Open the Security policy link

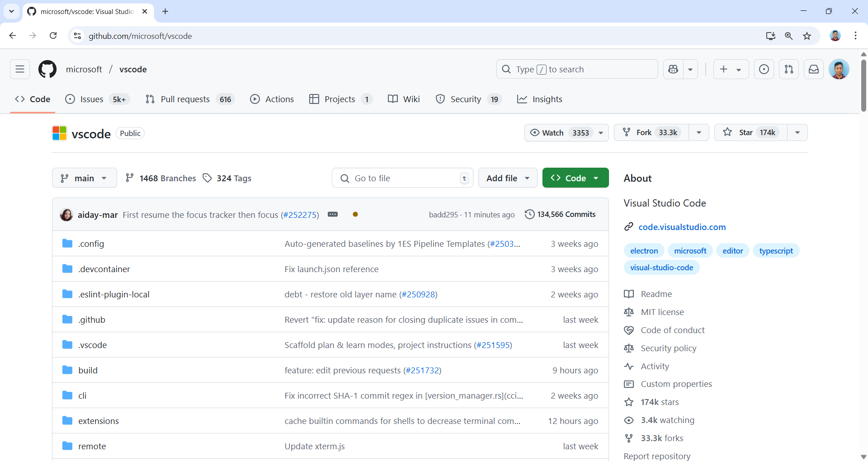pyautogui.click(x=669, y=348)
